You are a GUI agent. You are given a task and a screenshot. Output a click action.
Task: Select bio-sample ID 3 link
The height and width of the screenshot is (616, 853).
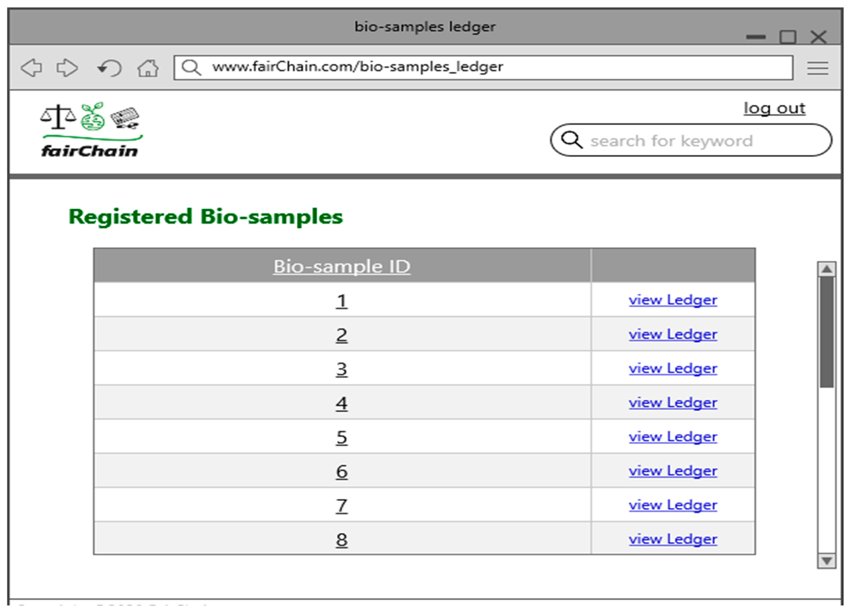click(341, 369)
